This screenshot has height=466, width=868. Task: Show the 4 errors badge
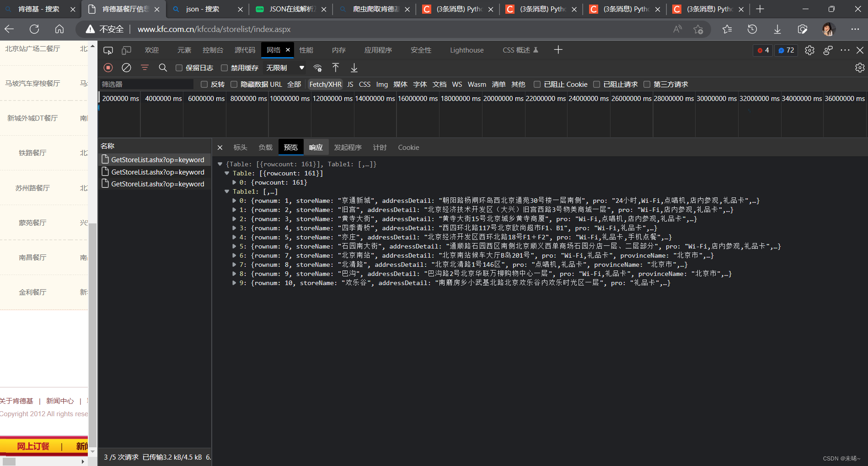click(x=763, y=50)
